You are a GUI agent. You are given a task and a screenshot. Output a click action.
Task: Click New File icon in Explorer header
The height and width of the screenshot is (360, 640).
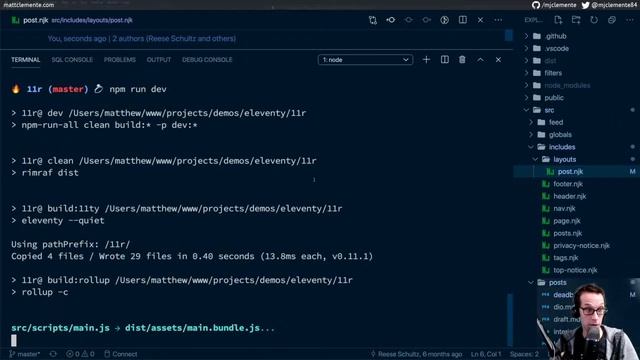[x=558, y=20]
